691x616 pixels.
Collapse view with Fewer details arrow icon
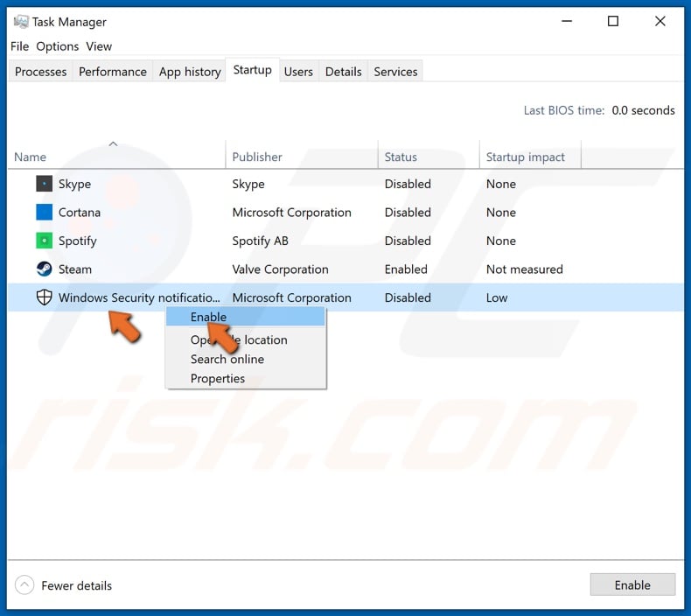coord(24,585)
